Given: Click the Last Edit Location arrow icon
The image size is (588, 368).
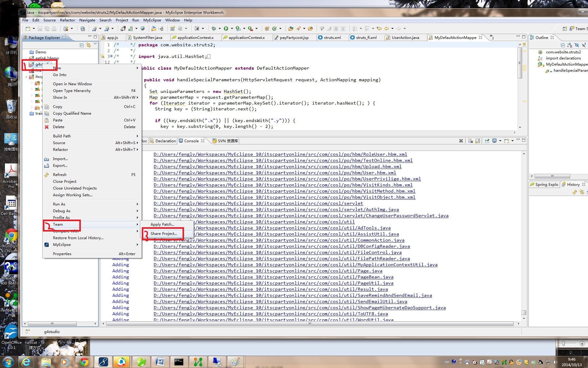Looking at the screenshot, I should tap(379, 29).
